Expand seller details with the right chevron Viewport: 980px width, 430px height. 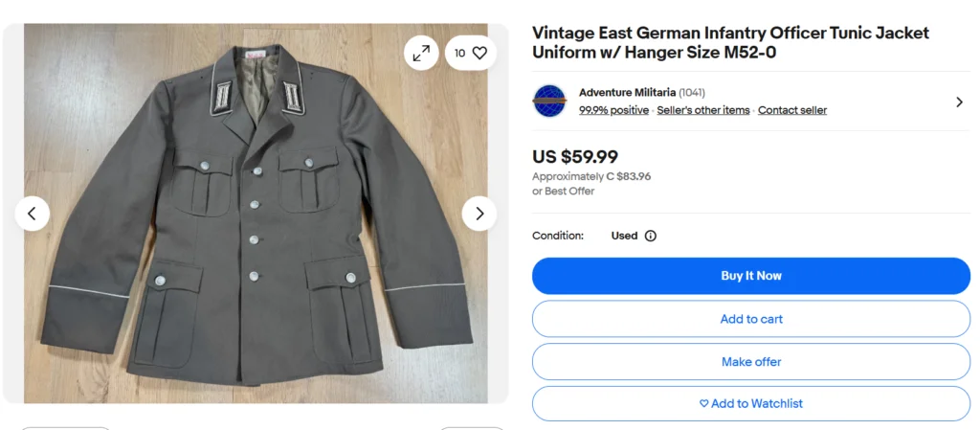(x=959, y=102)
